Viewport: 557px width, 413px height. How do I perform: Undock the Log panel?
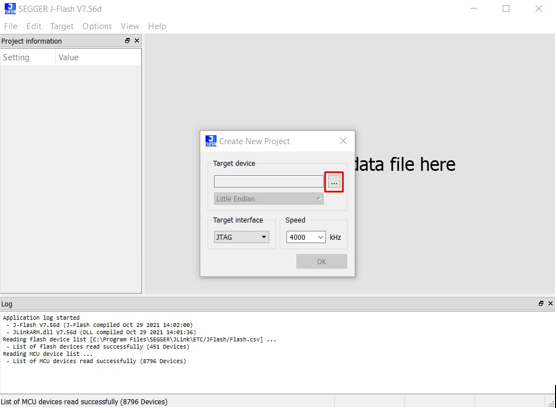pyautogui.click(x=541, y=303)
